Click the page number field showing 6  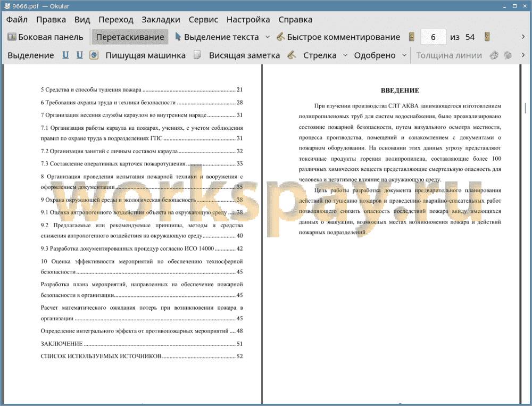tap(433, 37)
